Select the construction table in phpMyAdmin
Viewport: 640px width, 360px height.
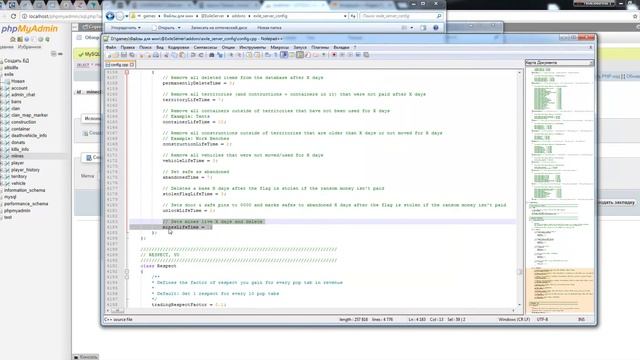click(x=24, y=122)
